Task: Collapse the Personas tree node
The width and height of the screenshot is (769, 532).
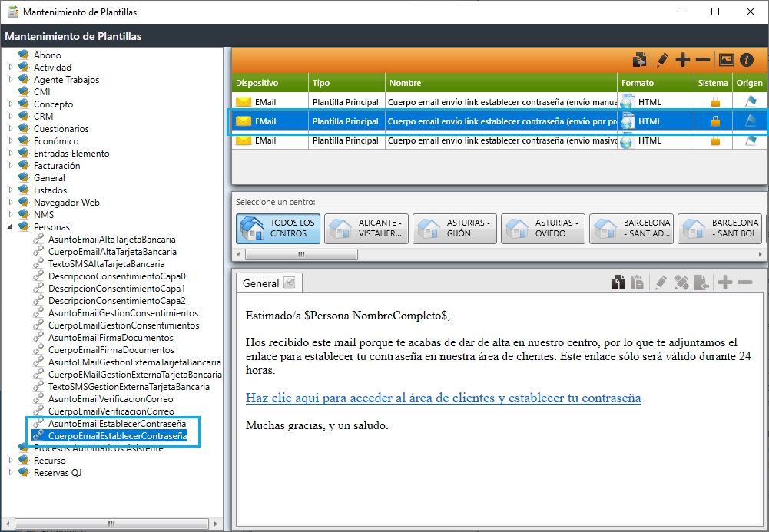Action: (x=10, y=226)
